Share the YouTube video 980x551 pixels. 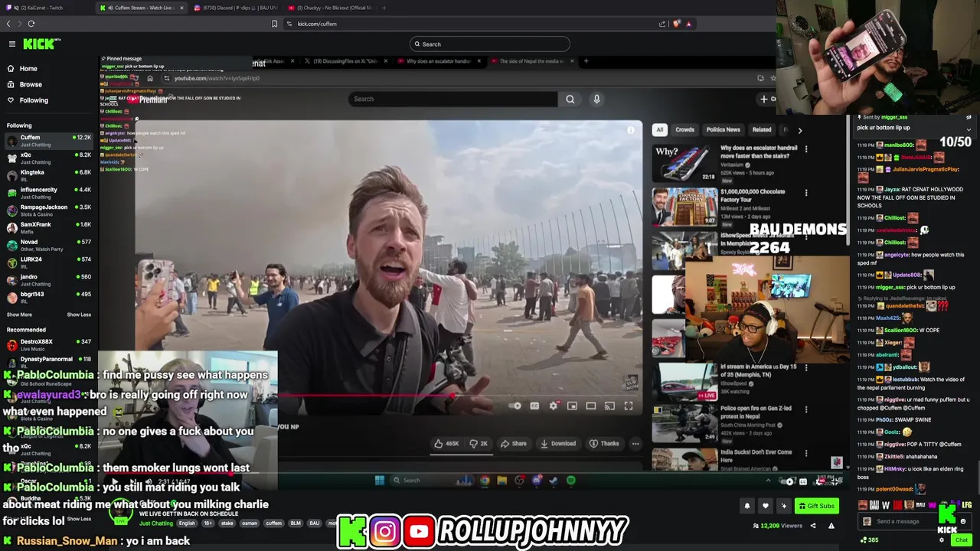[x=514, y=444]
